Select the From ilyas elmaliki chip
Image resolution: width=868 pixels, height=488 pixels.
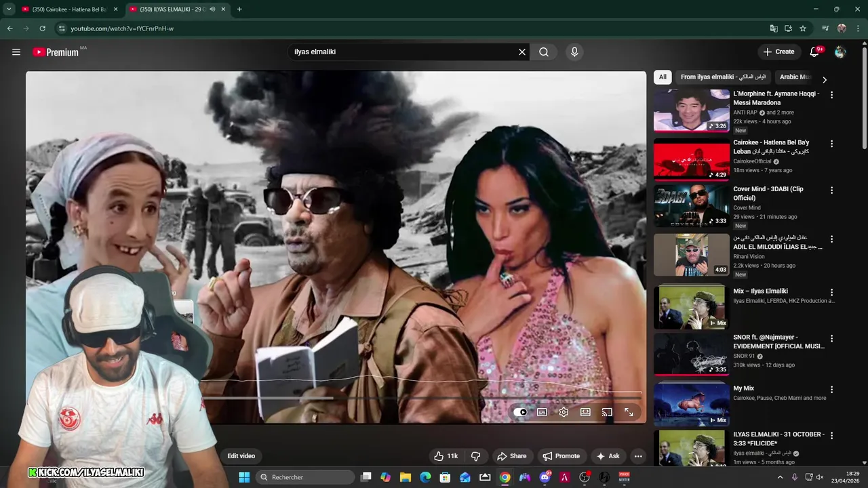(723, 77)
